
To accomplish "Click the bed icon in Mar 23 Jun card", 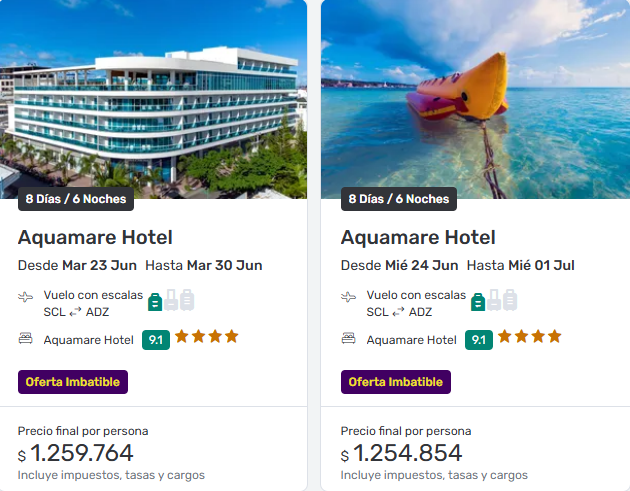I will pyautogui.click(x=26, y=339).
